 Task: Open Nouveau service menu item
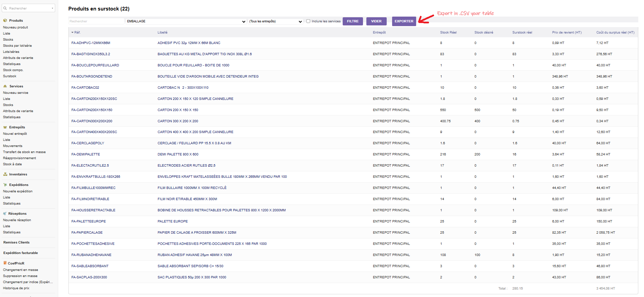click(x=16, y=93)
